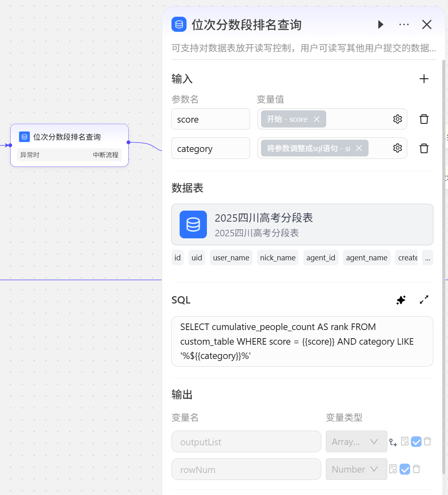Viewport: 448px width, 495px height.
Task: Delete the category input parameter row
Action: (x=424, y=148)
